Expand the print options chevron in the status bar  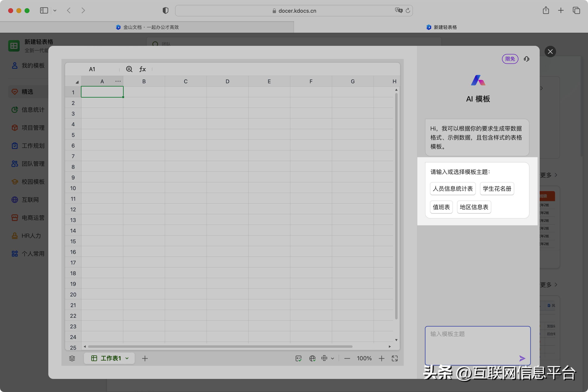[x=333, y=358]
